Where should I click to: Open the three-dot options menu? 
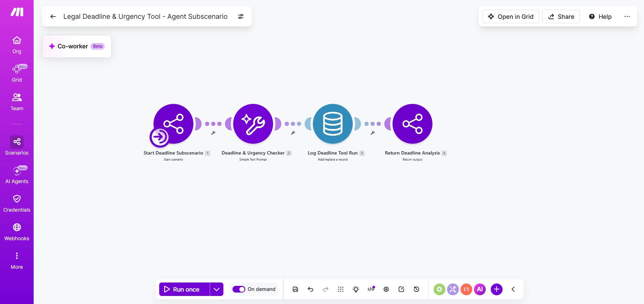[x=627, y=16]
